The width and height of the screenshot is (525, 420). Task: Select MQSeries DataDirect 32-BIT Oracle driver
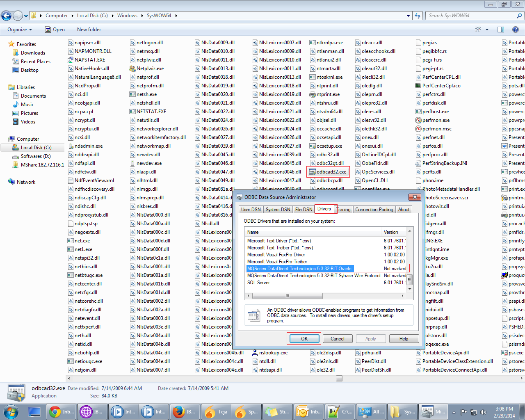click(300, 269)
